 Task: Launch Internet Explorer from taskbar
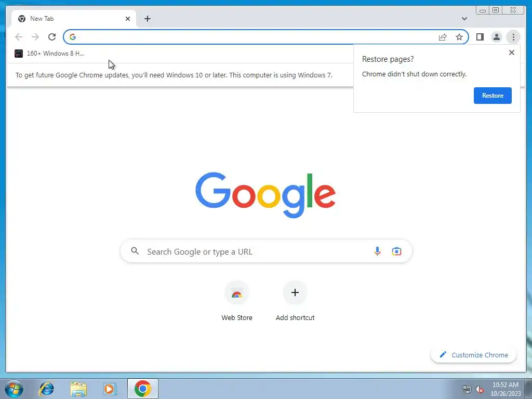pos(46,389)
